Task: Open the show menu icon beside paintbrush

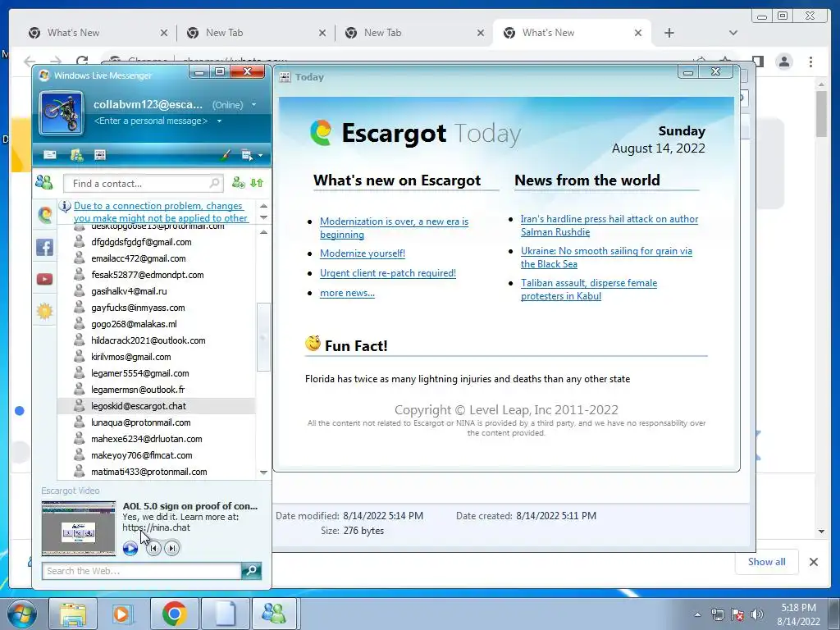Action: click(x=247, y=155)
